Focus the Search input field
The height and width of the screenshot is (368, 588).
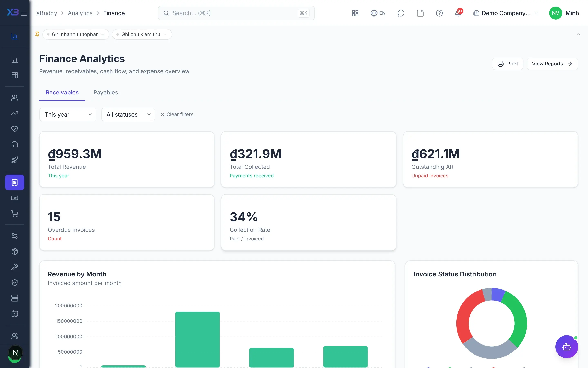coord(236,13)
